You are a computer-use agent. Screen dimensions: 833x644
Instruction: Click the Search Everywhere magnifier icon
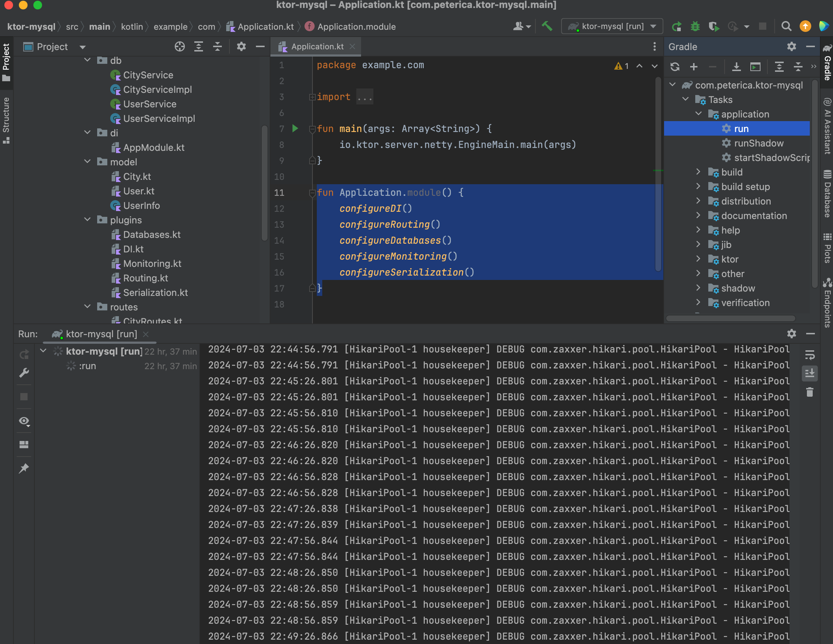pos(786,26)
